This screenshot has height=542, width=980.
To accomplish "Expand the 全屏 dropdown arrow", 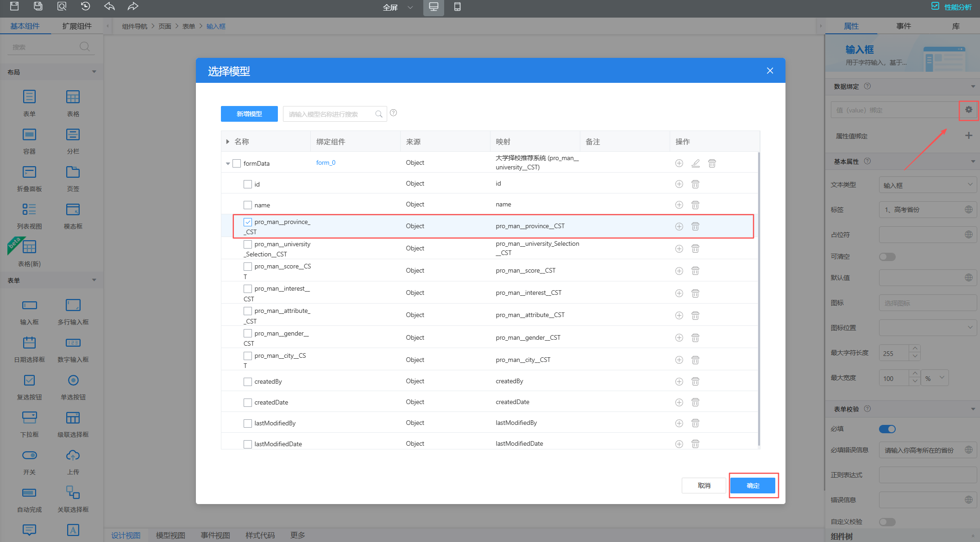I will coord(410,7).
